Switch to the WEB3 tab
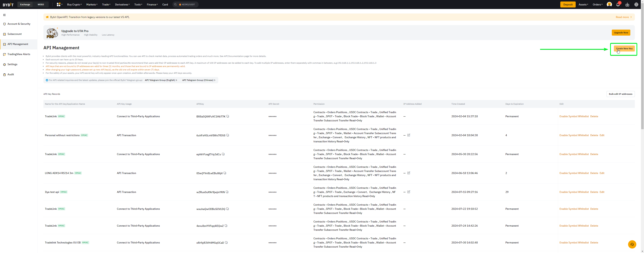The image size is (644, 253). 41,4
